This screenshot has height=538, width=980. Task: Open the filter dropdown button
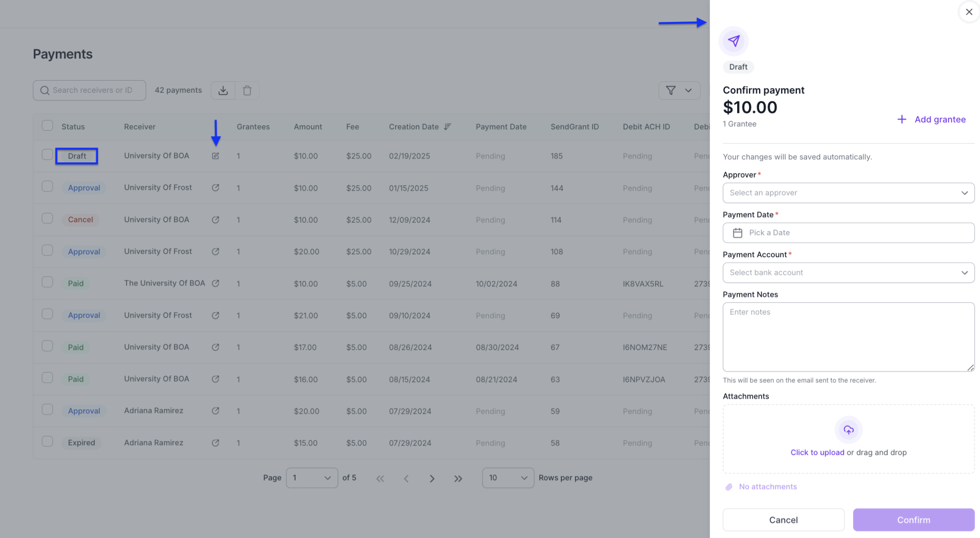pos(679,90)
